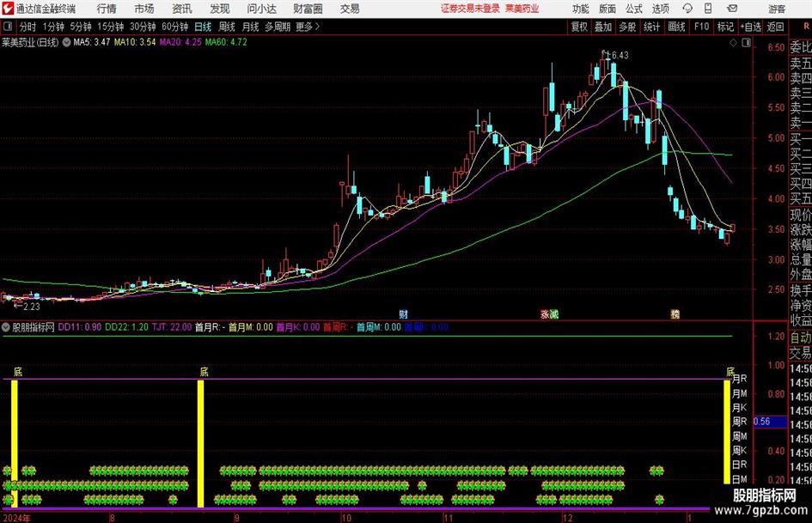
Task: Open the 版面 menu
Action: point(607,9)
